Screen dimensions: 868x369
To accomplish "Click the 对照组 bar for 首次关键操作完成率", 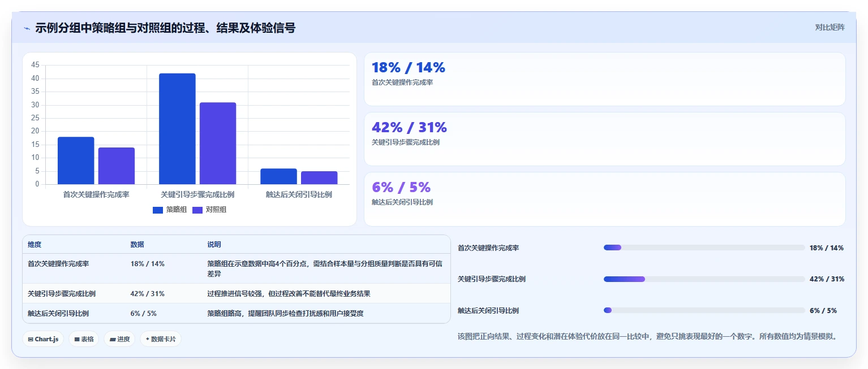I will [x=117, y=166].
